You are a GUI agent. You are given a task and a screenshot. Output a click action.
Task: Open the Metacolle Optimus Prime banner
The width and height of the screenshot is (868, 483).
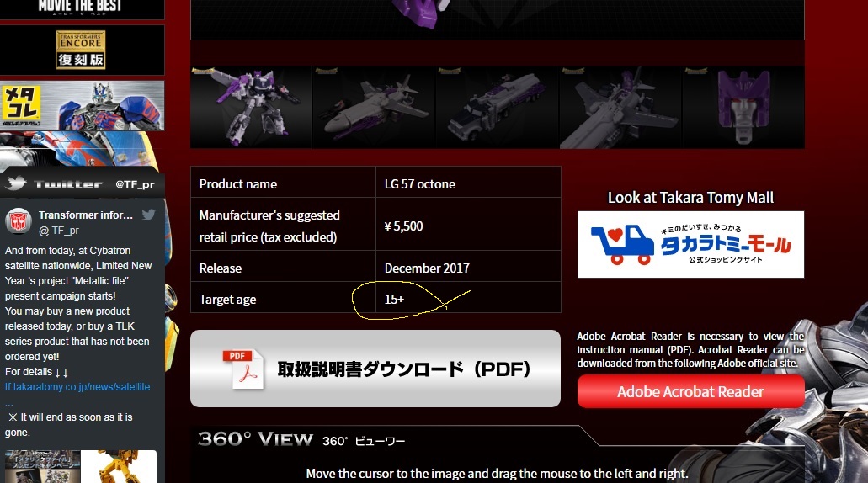[82, 106]
